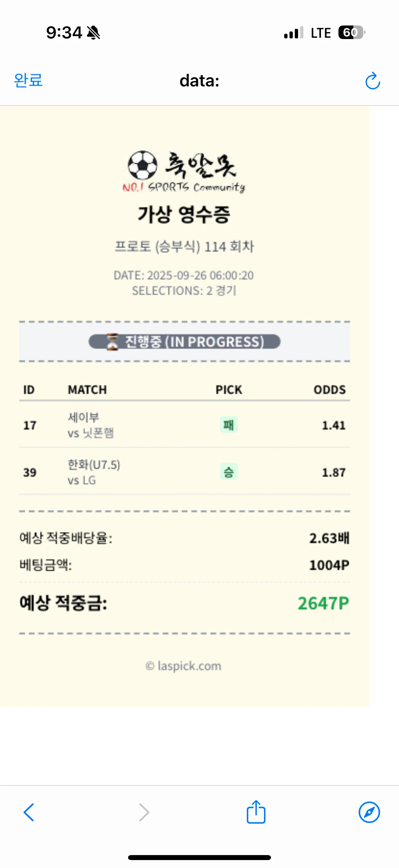Click the laspick.com footer link
The width and height of the screenshot is (399, 868).
(184, 666)
